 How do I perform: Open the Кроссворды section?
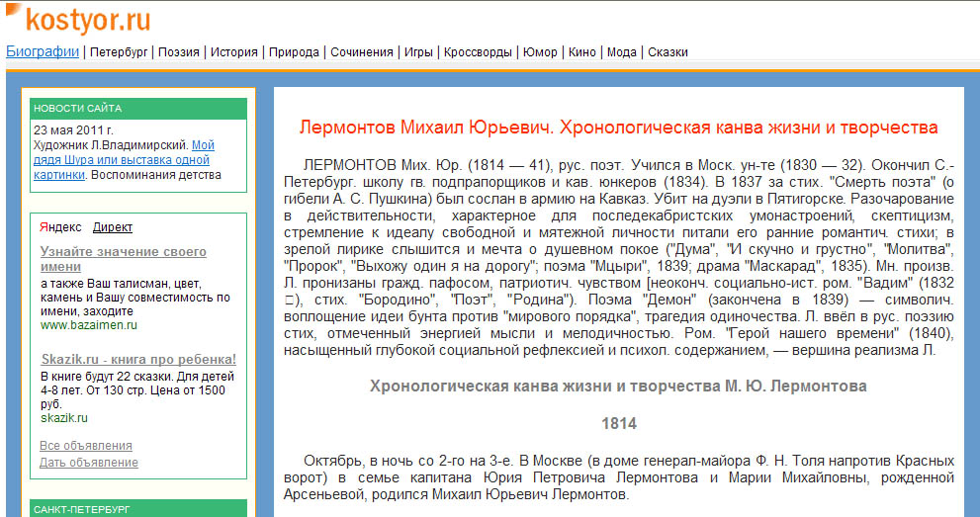(x=478, y=52)
